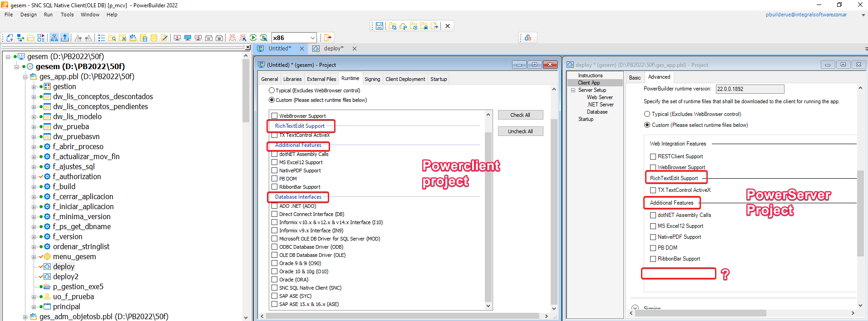Image resolution: width=868 pixels, height=321 pixels.
Task: Select Typical radio button in deploy project
Action: click(x=647, y=114)
